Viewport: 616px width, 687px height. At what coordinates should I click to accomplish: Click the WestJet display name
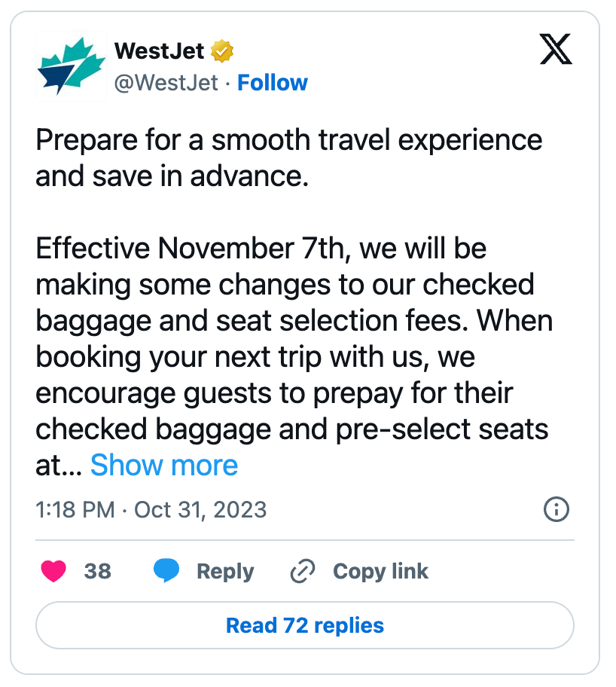160,51
